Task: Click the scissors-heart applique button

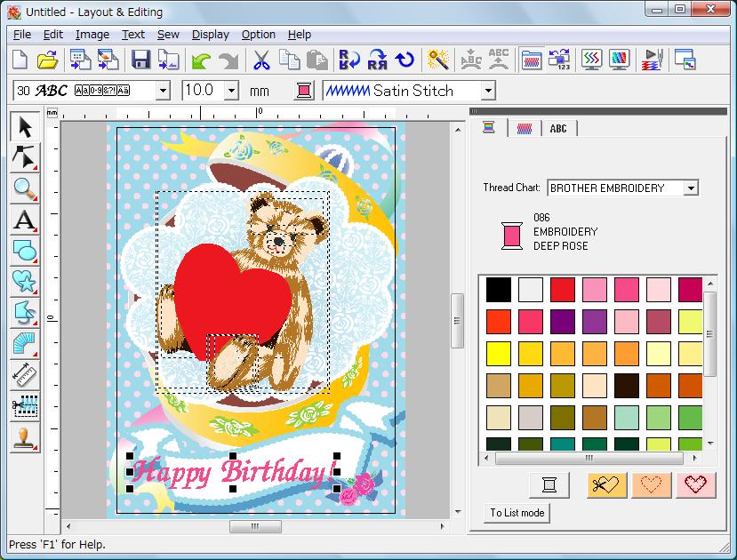Action: [607, 484]
